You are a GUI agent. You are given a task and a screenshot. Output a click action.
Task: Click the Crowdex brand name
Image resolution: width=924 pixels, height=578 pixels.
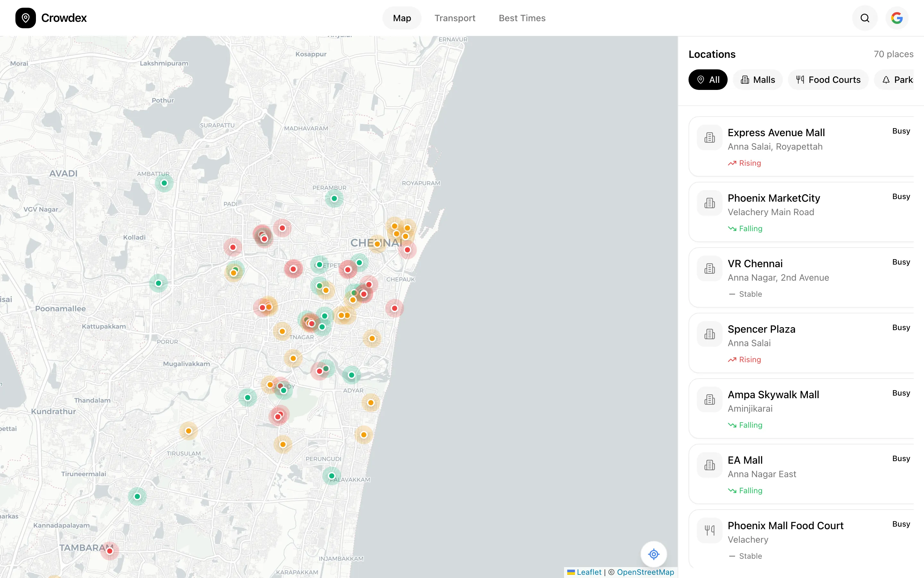[x=64, y=18]
